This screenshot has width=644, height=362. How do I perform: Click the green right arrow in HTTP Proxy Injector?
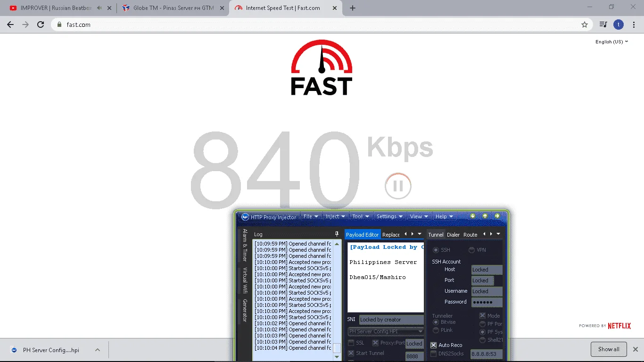tap(497, 216)
